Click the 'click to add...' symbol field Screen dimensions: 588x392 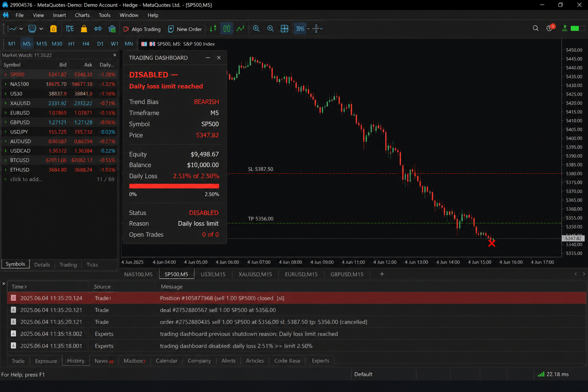pos(26,179)
